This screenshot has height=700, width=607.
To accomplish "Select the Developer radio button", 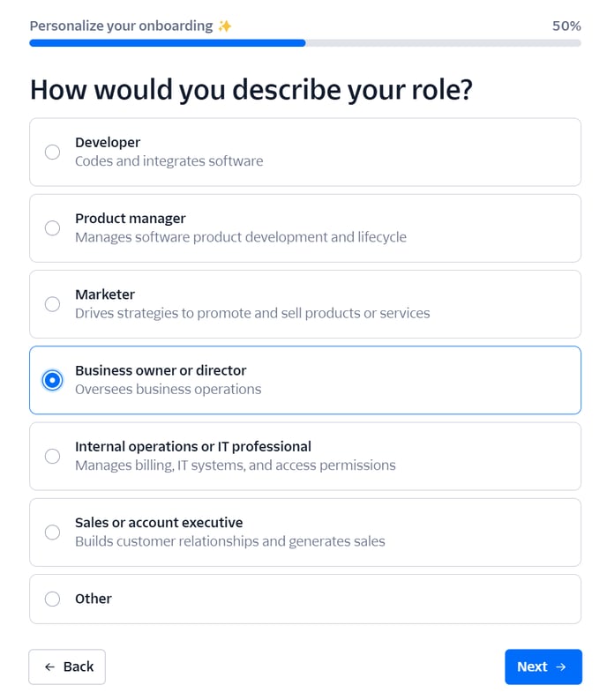I will point(52,153).
